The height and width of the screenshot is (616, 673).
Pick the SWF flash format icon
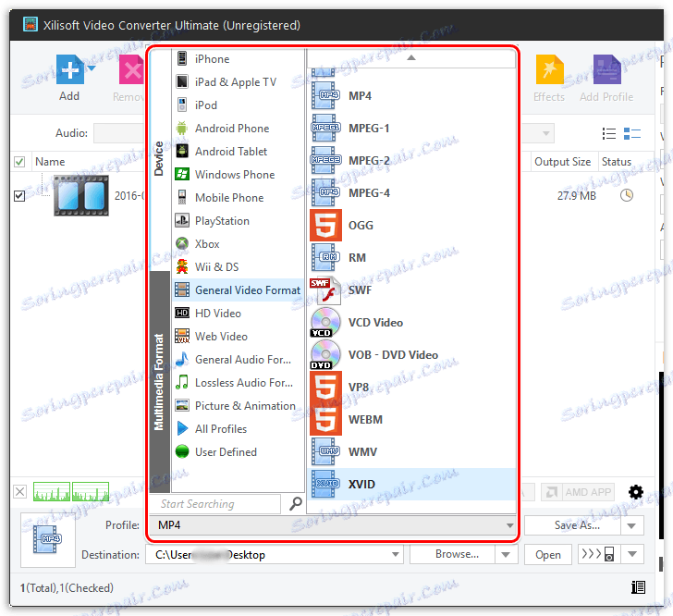[324, 290]
